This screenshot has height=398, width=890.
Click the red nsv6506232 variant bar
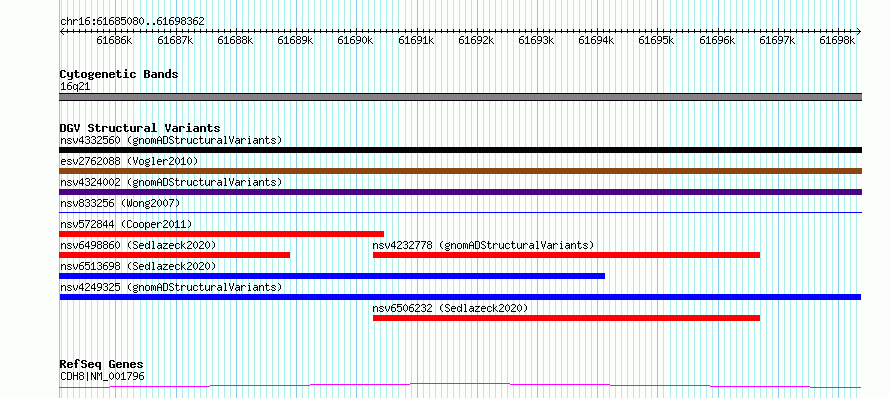pos(566,318)
